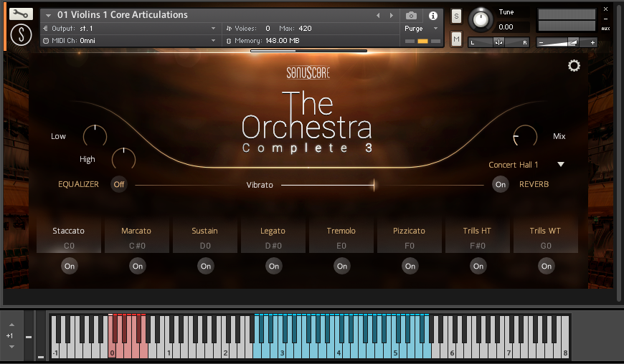
Task: Go to previous instrument with left arrow
Action: (378, 16)
